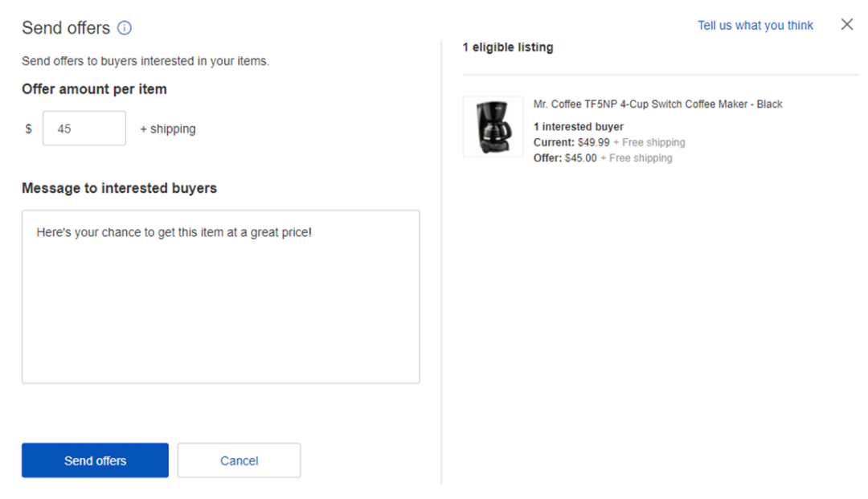Click the 'great price' message text

click(x=273, y=233)
